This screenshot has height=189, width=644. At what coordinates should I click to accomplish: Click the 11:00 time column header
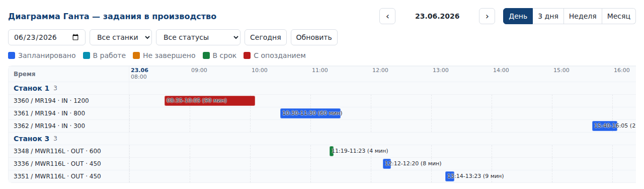(320, 70)
